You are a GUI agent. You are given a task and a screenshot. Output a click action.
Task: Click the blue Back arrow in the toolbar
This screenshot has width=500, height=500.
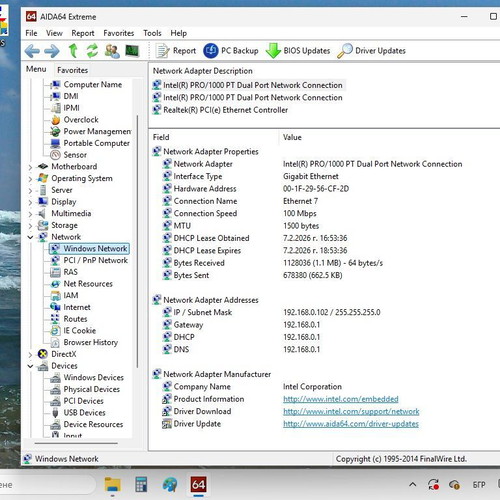32,51
